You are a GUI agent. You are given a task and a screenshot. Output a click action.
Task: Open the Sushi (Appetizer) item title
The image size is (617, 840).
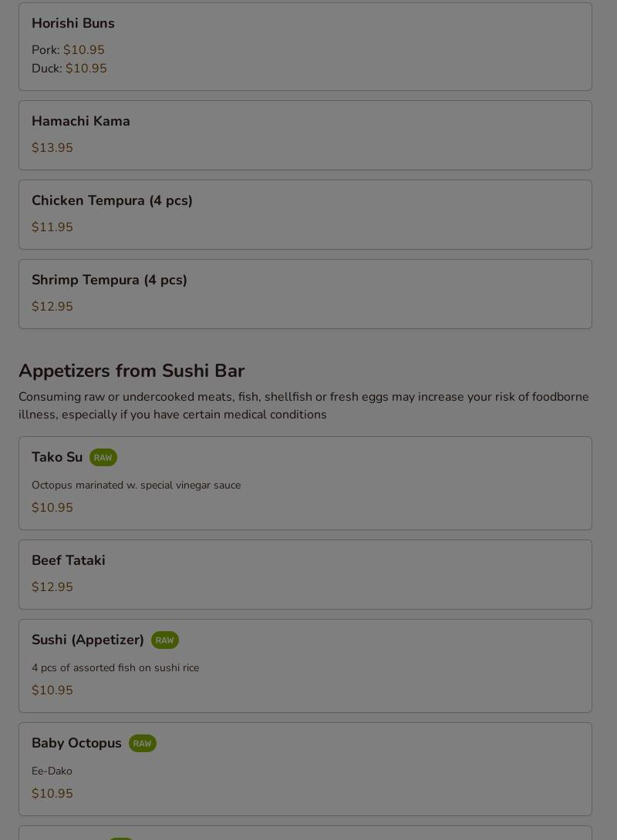87,640
